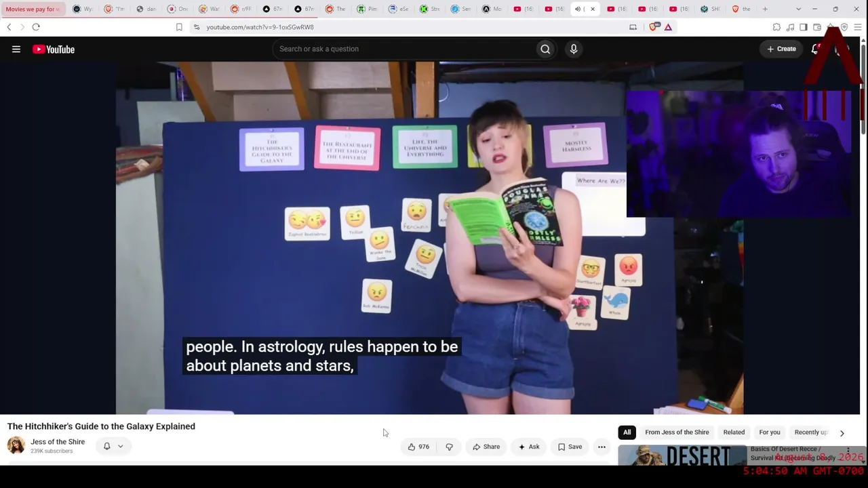Image resolution: width=868 pixels, height=488 pixels.
Task: Select the 'All' filter chip
Action: pos(627,432)
